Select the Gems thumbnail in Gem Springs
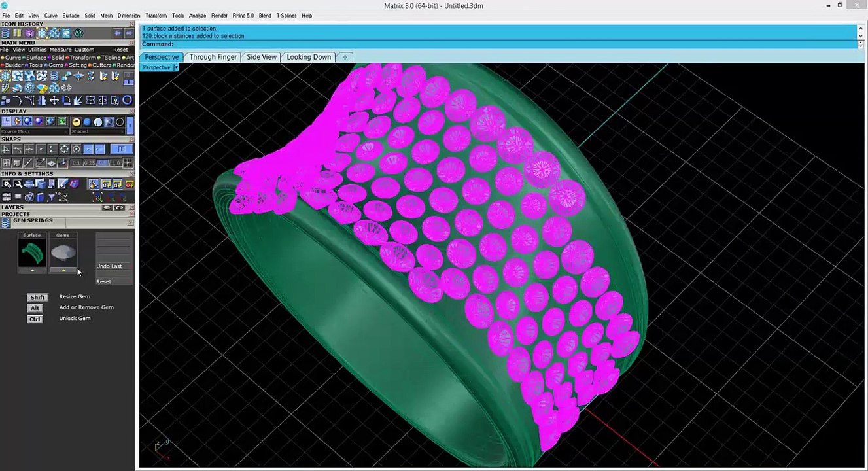Screen dimensions: 868x471 click(x=63, y=253)
